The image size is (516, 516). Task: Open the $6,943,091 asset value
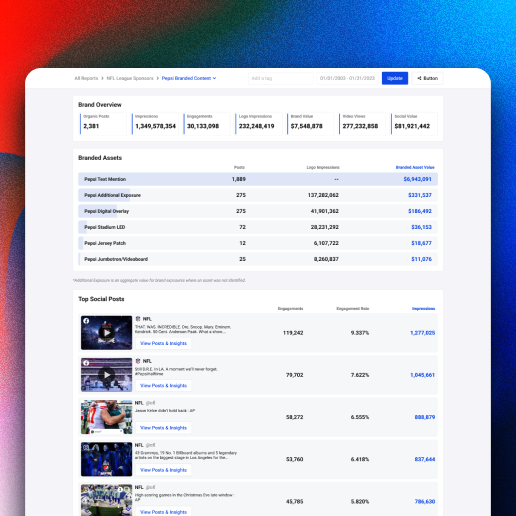click(417, 179)
